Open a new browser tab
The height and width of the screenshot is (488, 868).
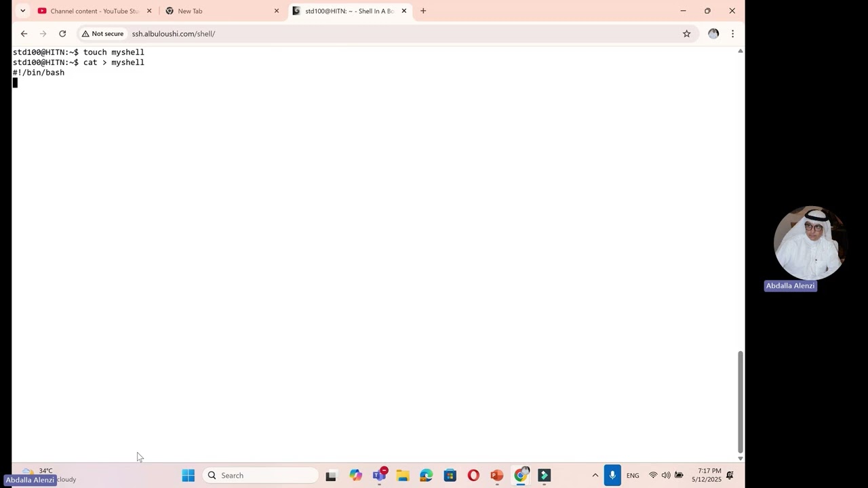423,11
